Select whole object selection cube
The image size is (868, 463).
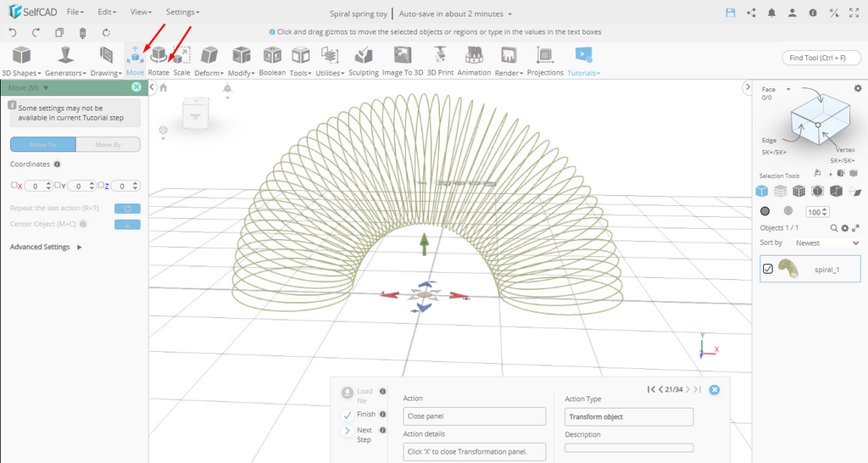click(x=762, y=191)
